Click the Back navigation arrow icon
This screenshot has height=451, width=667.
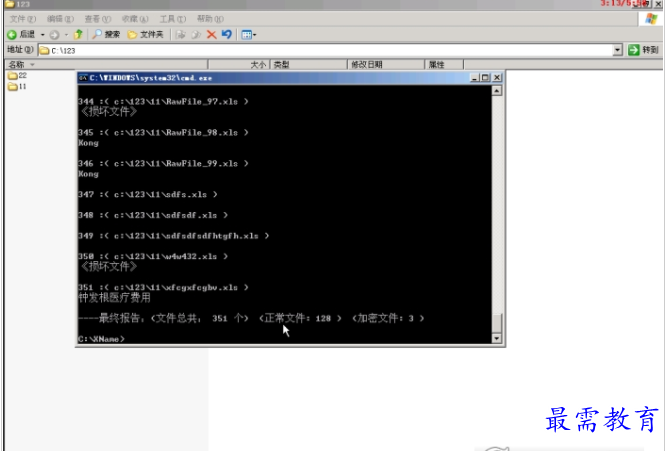[x=12, y=34]
